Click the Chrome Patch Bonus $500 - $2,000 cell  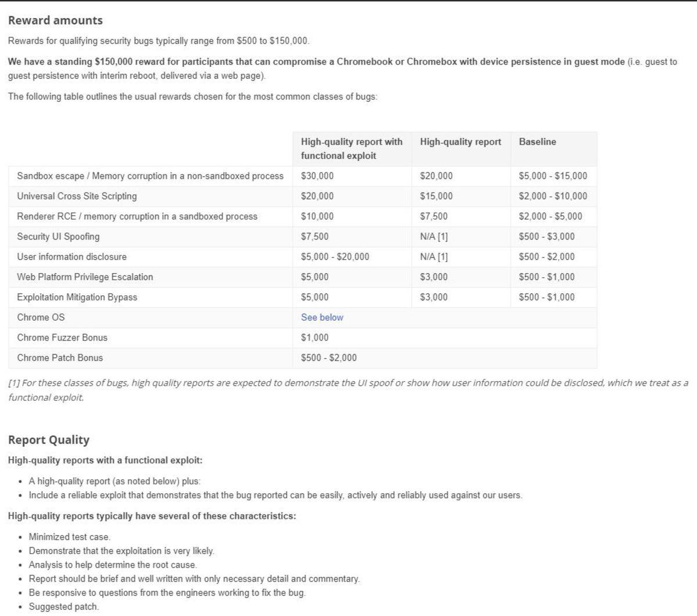[x=328, y=358]
